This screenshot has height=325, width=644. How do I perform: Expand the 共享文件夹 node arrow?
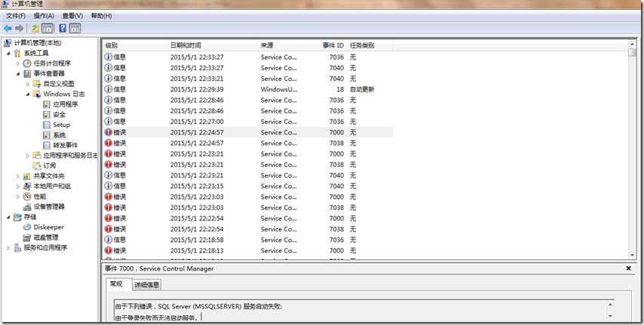18,176
